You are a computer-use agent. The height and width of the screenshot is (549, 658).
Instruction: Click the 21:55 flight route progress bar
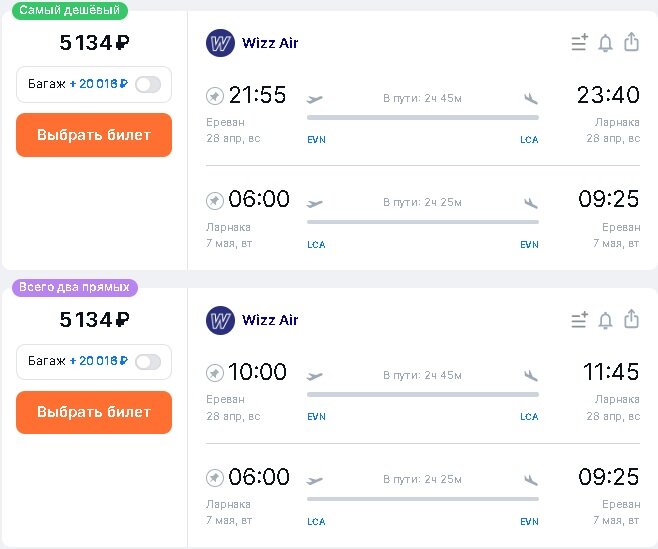point(423,118)
